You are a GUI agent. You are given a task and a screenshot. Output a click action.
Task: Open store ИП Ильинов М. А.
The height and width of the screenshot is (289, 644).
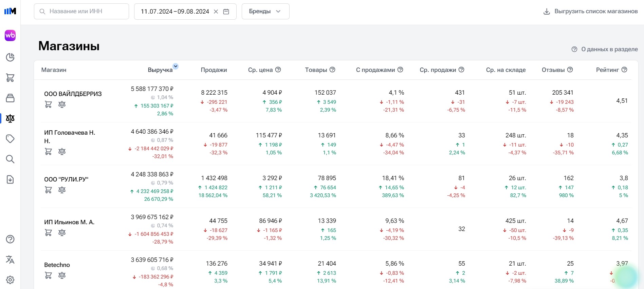[x=69, y=222]
